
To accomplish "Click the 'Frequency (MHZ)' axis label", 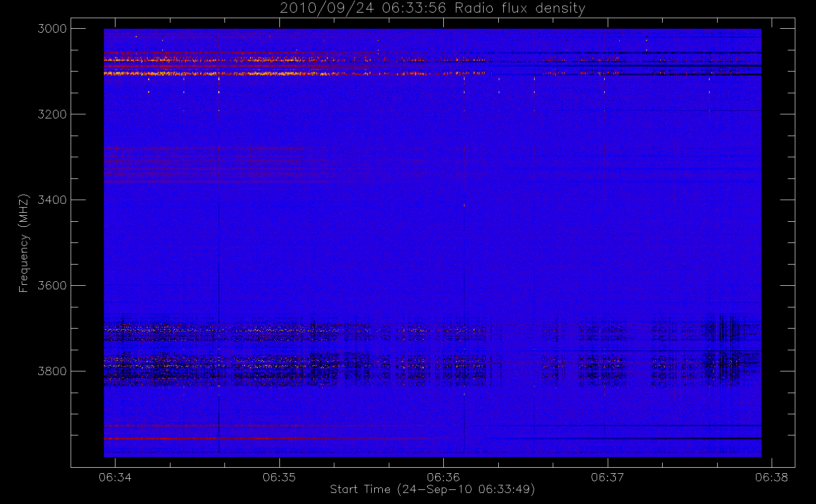I will point(24,243).
